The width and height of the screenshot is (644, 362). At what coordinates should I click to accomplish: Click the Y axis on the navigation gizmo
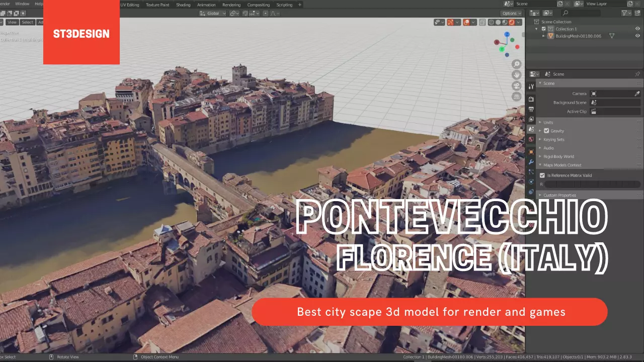click(502, 49)
